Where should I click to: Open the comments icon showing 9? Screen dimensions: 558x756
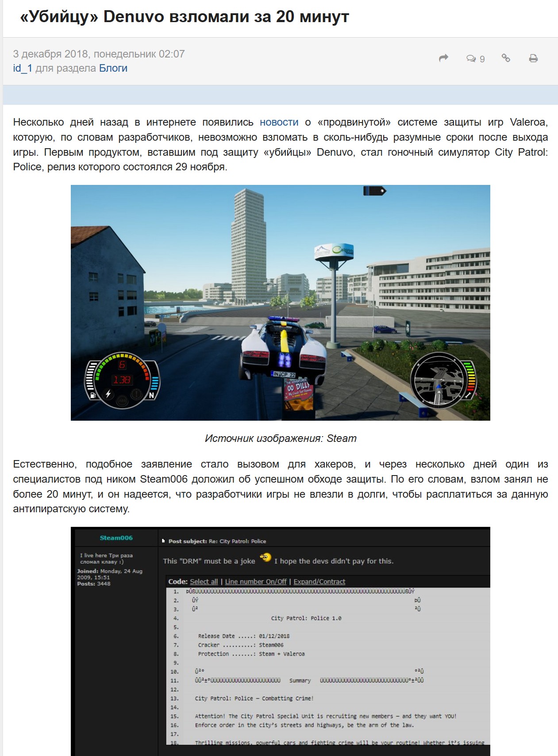coord(475,58)
